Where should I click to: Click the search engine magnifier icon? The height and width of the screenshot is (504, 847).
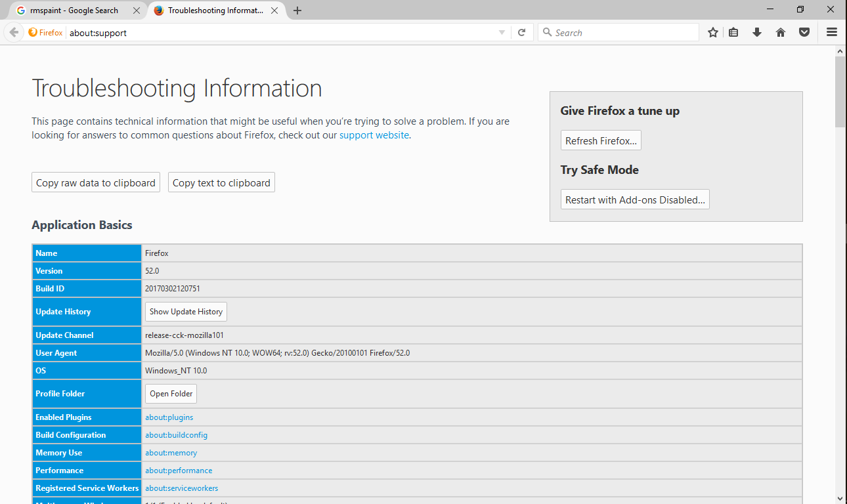547,32
